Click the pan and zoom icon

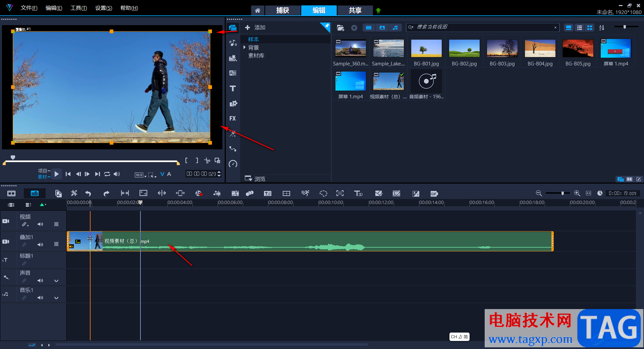[x=340, y=193]
